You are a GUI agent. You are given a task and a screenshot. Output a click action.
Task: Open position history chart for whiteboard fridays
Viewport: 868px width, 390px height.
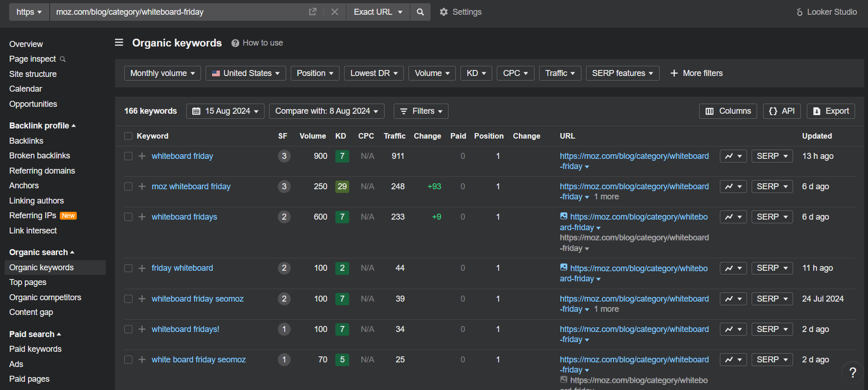pyautogui.click(x=733, y=217)
